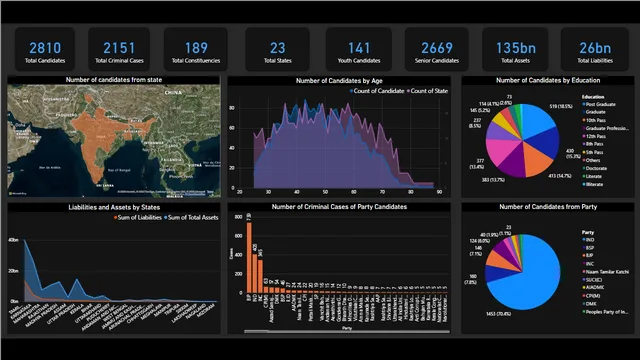Click the 'Number of Candidates by Education' title
The height and width of the screenshot is (360, 640).
click(548, 80)
